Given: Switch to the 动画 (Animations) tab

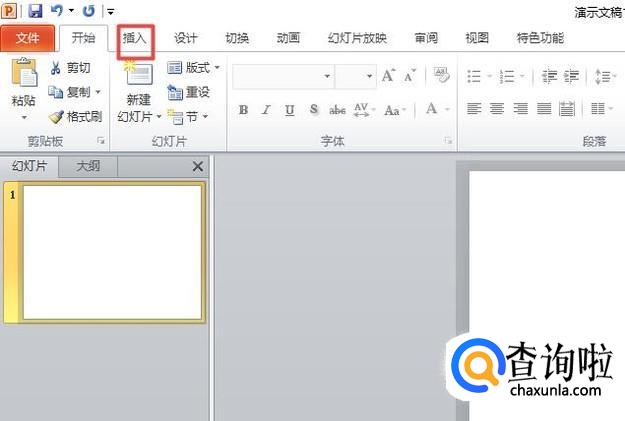Looking at the screenshot, I should (288, 38).
